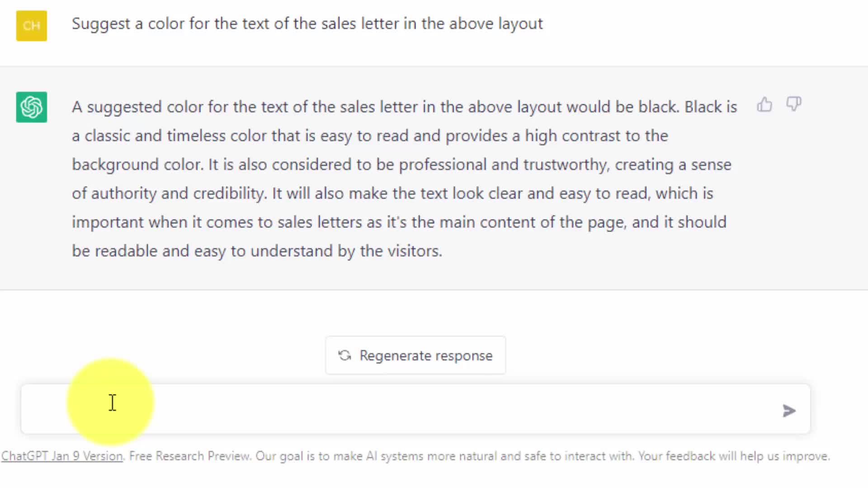The width and height of the screenshot is (868, 488).
Task: Click response line starting "A suggested color"
Action: (404, 107)
